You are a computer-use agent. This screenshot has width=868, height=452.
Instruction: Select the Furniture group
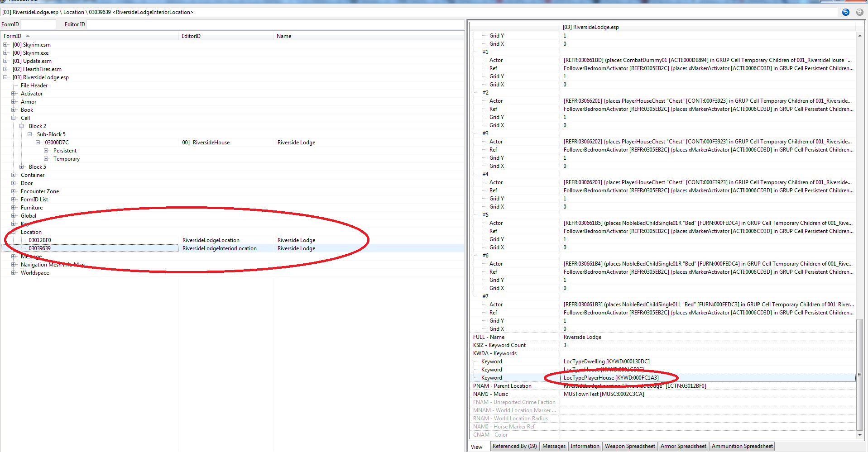pyautogui.click(x=32, y=208)
